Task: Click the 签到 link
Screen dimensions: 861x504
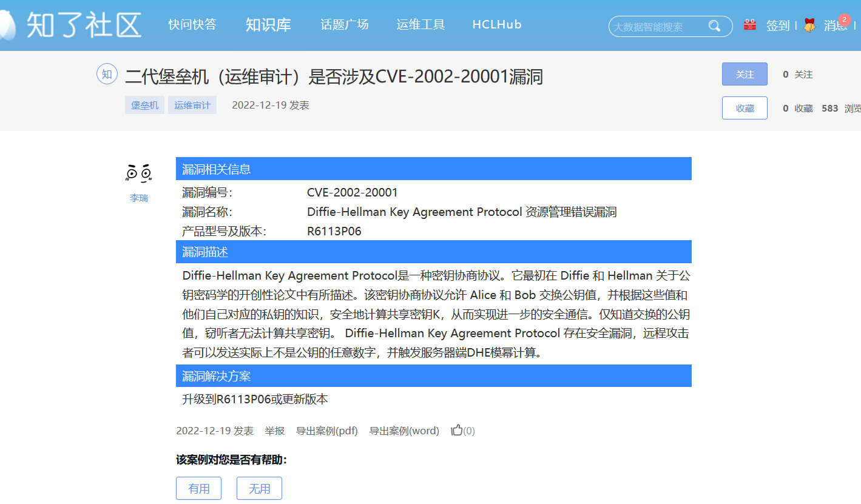Action: 778,25
